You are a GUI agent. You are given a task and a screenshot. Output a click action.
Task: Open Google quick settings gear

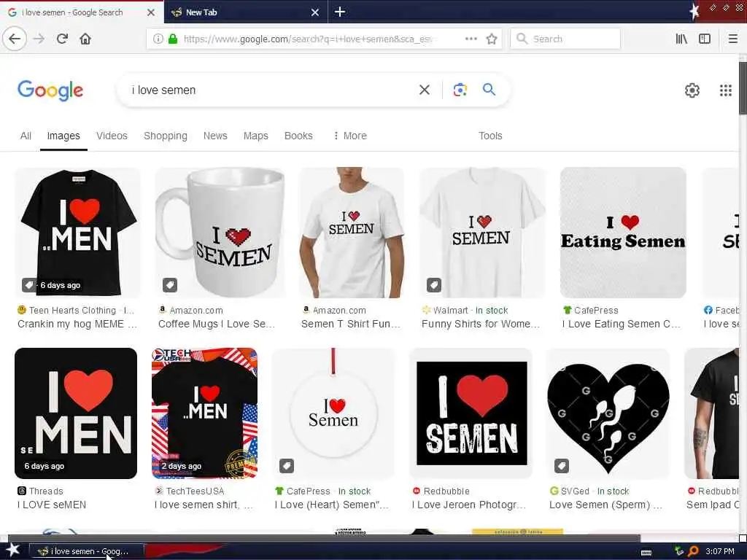point(692,90)
